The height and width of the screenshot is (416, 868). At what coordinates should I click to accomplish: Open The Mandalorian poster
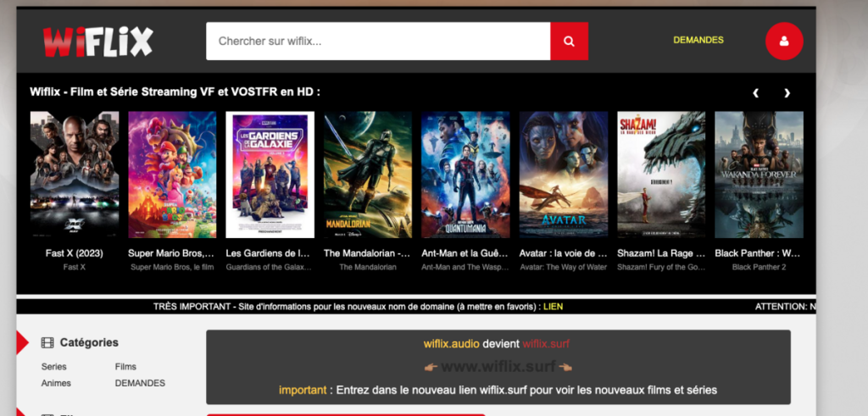coord(368,175)
